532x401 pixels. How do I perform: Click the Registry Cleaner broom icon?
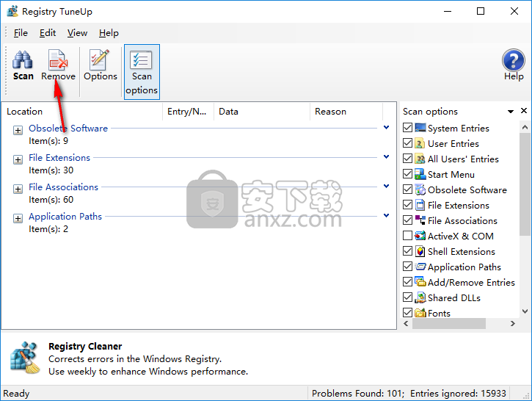[25, 358]
